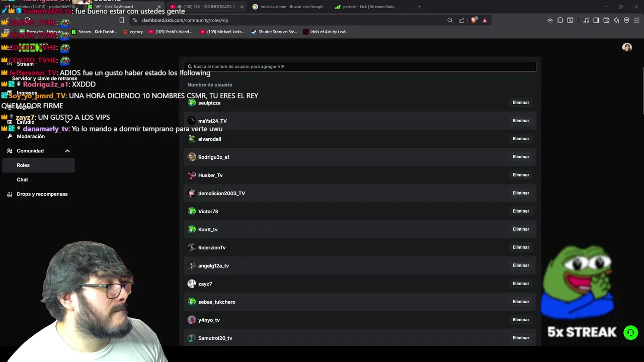Remove demolicion2003_TV VIP via Eliminar
Image resolution: width=644 pixels, height=362 pixels.
(521, 193)
